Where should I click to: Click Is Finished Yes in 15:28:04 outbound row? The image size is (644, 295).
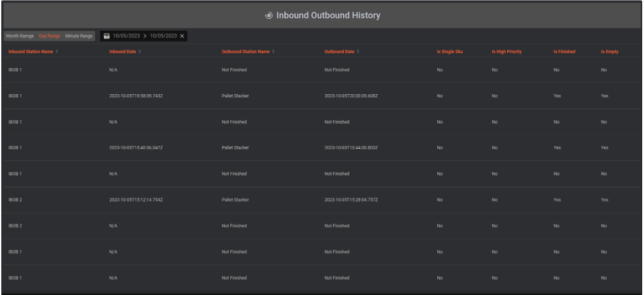[557, 200]
